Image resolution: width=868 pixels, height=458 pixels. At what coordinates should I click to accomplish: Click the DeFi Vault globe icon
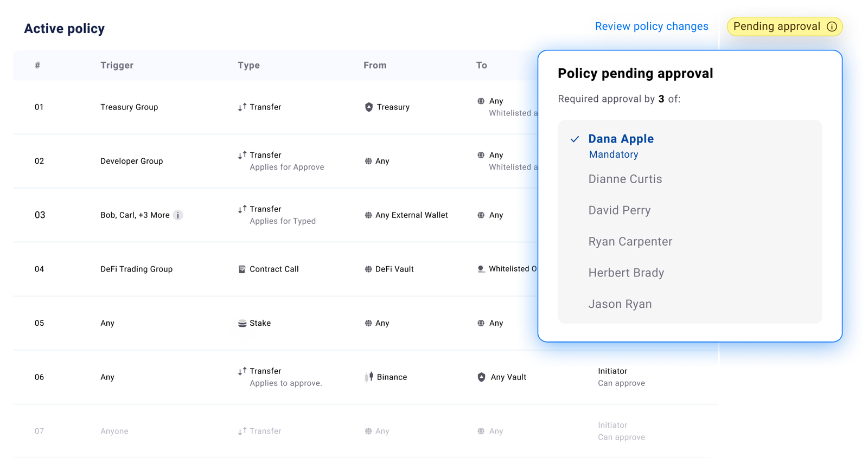pyautogui.click(x=368, y=269)
